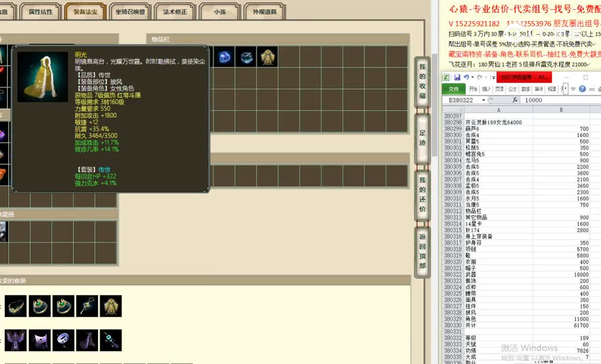Image resolution: width=601 pixels, height=364 pixels.
Task: Click the Excel redo arrow
Action: [480, 77]
